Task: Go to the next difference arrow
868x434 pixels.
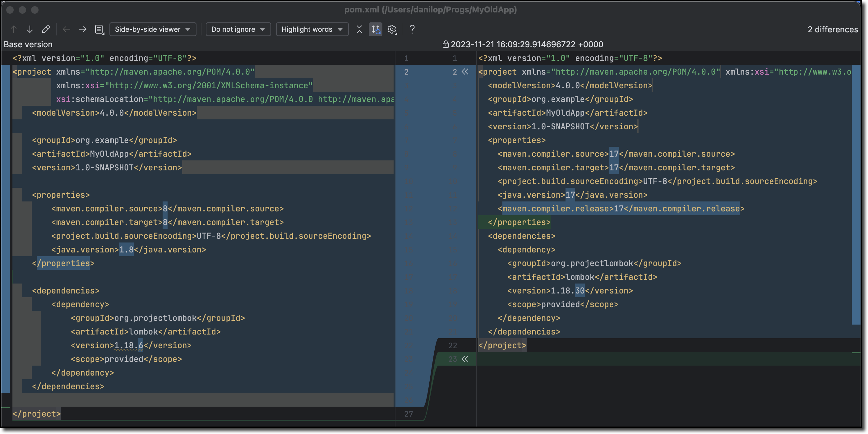Action: tap(30, 29)
